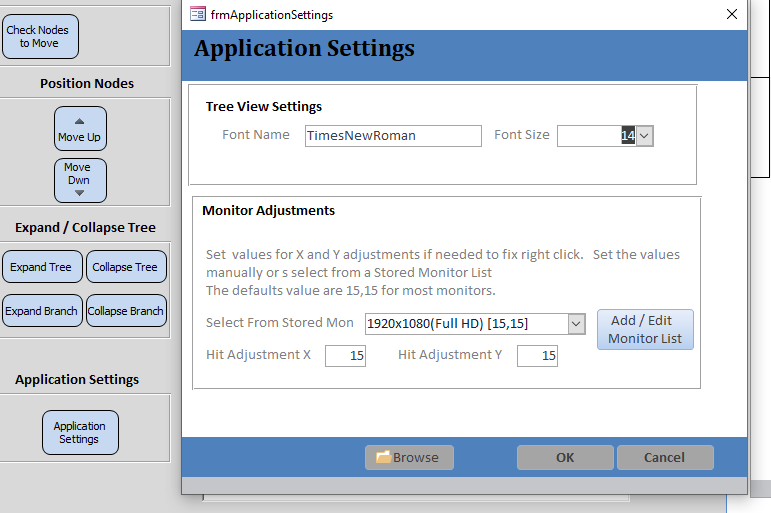Open Application Settings from the left panel button

click(80, 432)
